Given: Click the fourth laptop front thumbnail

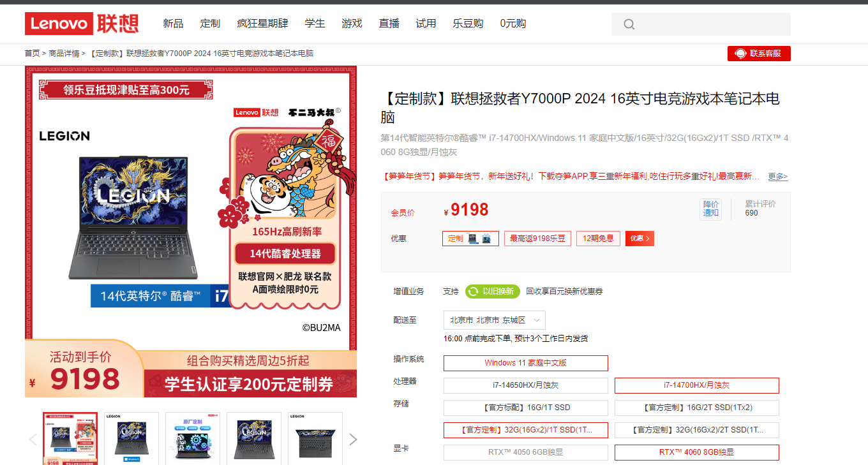Looking at the screenshot, I should click(254, 438).
